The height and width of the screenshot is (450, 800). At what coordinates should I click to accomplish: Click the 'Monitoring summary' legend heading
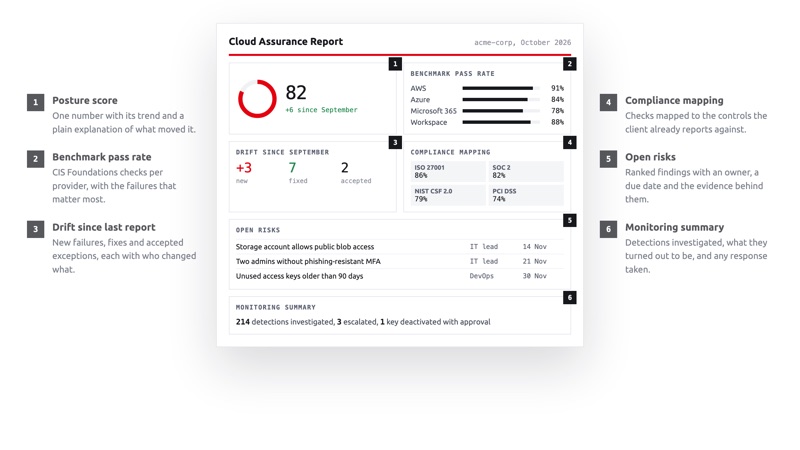pos(674,228)
